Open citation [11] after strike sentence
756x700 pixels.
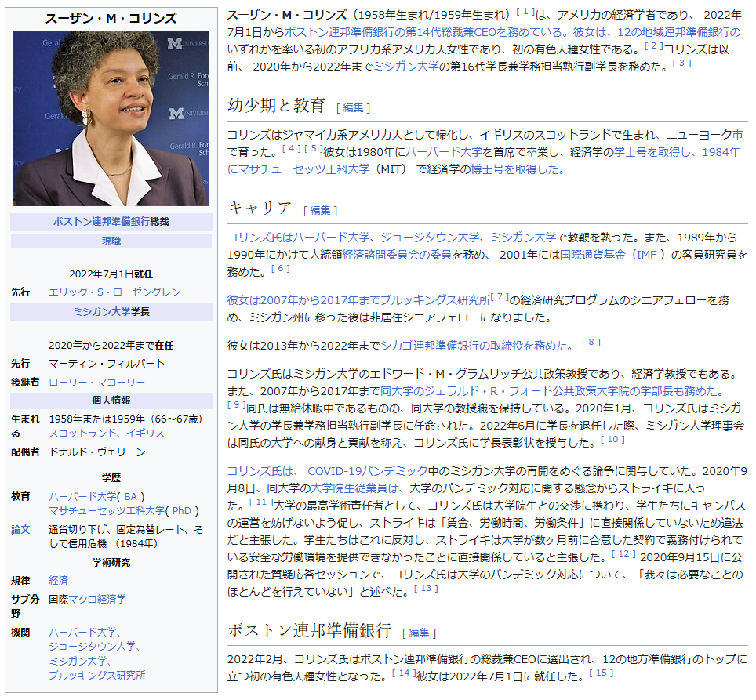(261, 503)
